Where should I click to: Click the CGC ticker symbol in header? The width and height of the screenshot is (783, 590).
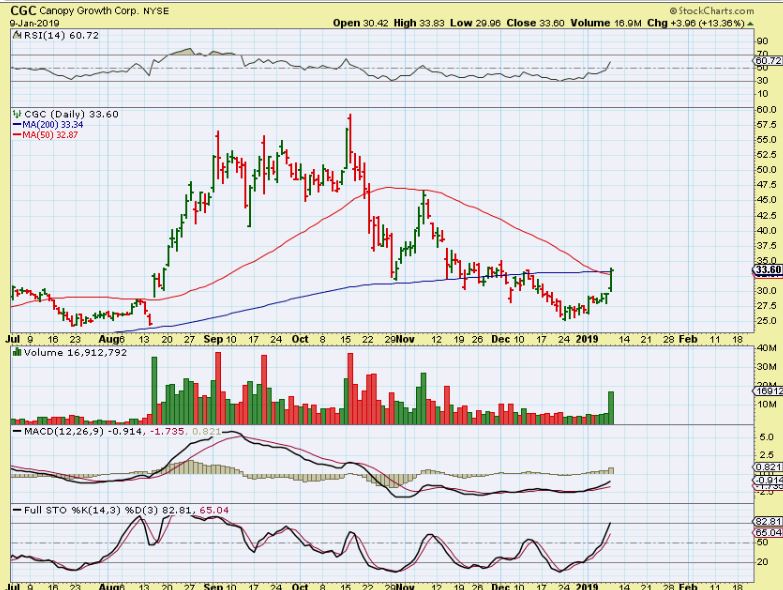23,10
